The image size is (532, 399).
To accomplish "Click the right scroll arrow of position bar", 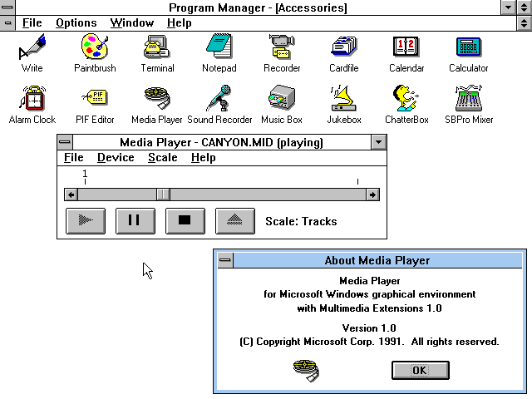I will 372,195.
